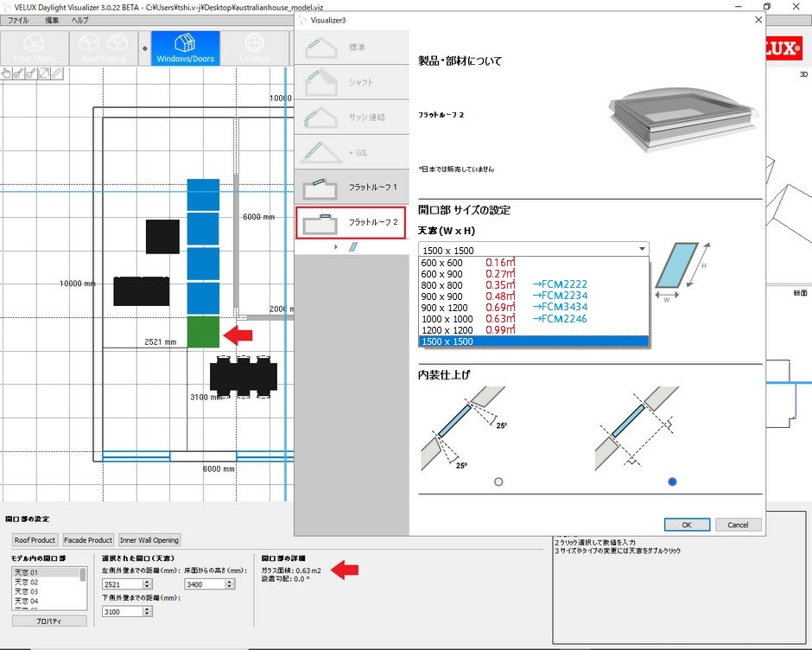Click the spinner on the 2521 field
The width and height of the screenshot is (812, 650).
(147, 584)
